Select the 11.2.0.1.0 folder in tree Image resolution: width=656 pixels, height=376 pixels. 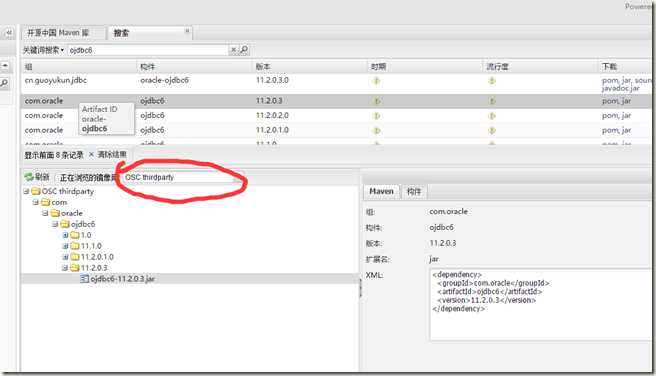[x=97, y=257]
